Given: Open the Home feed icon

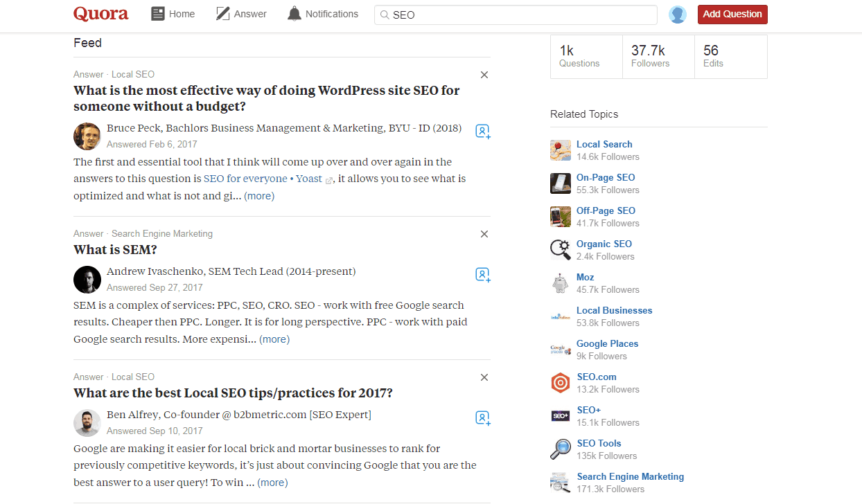Looking at the screenshot, I should [x=158, y=14].
